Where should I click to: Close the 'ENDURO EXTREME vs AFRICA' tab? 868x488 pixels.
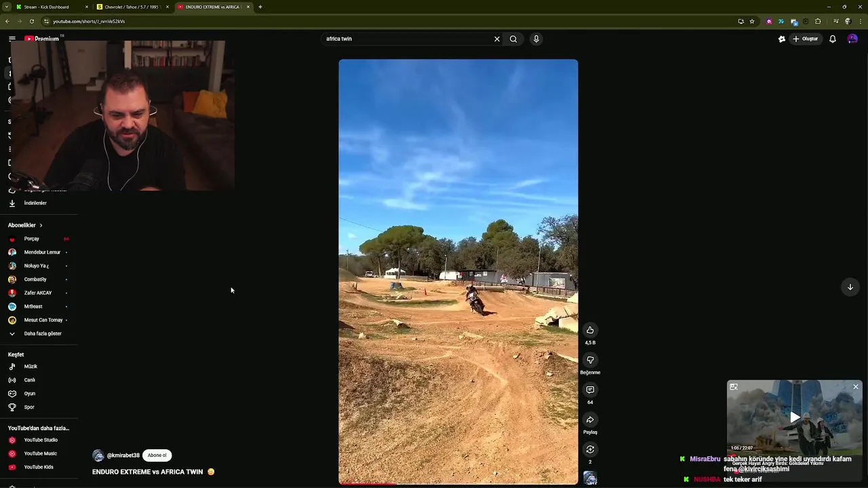pyautogui.click(x=248, y=7)
